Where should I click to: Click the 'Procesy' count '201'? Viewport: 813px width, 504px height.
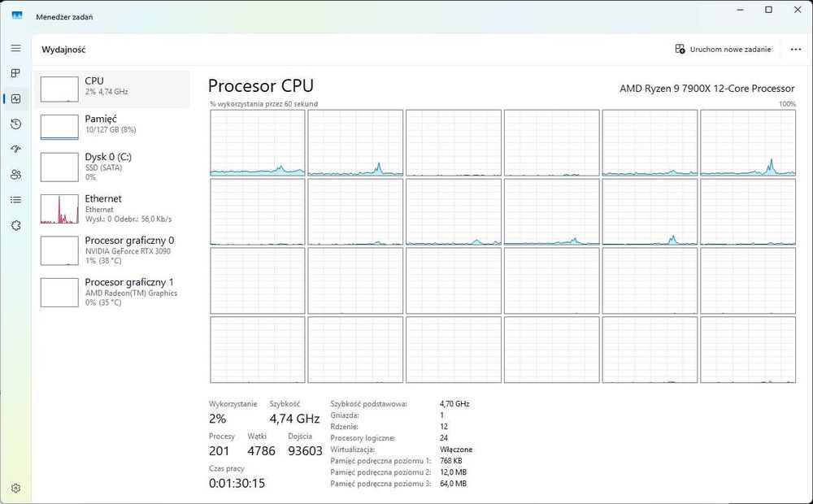pos(219,450)
